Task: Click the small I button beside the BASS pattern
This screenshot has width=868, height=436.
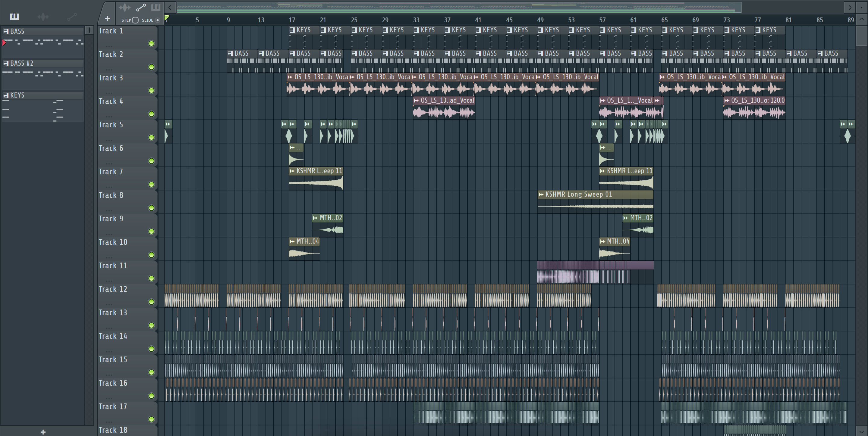Action: pos(89,30)
